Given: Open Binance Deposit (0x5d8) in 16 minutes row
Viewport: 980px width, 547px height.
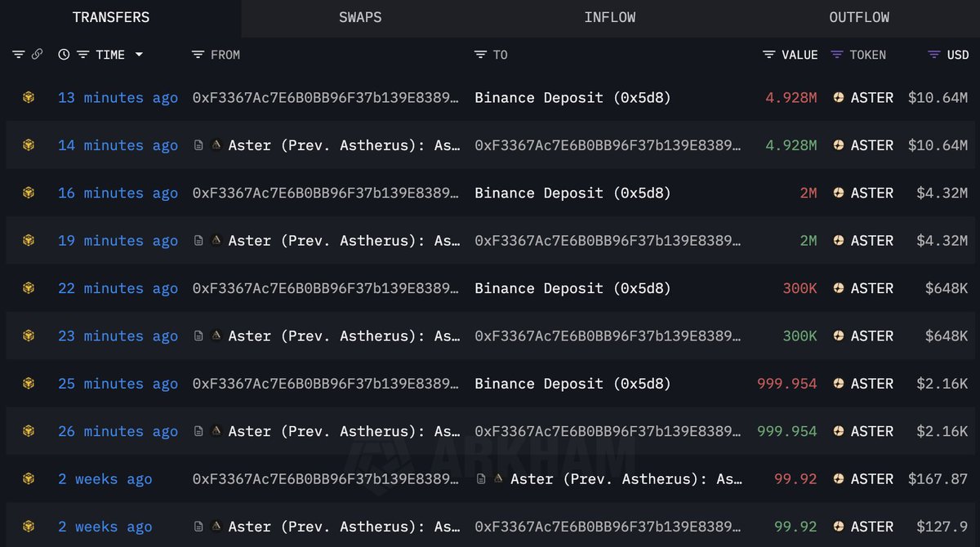Looking at the screenshot, I should 572,193.
